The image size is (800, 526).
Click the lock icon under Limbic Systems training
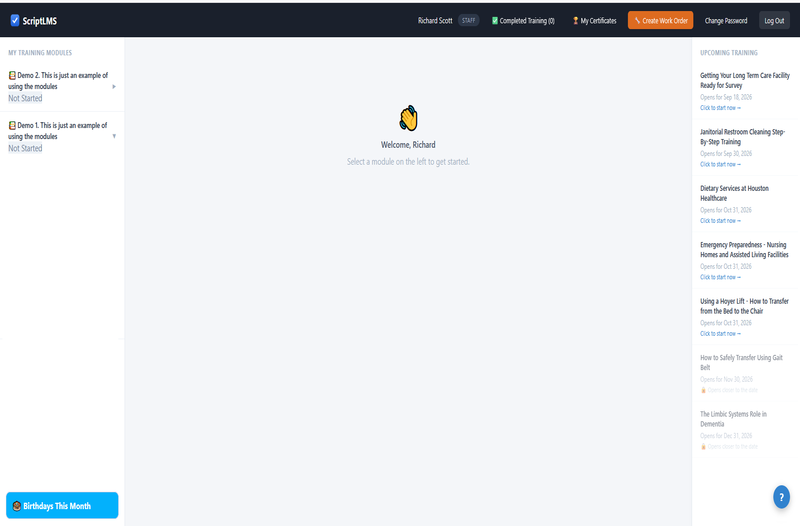[703, 447]
